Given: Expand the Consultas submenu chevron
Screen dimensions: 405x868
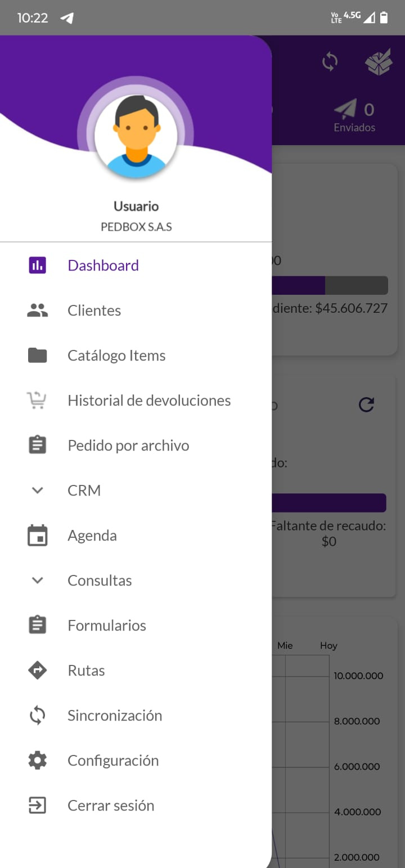Looking at the screenshot, I should pyautogui.click(x=38, y=581).
